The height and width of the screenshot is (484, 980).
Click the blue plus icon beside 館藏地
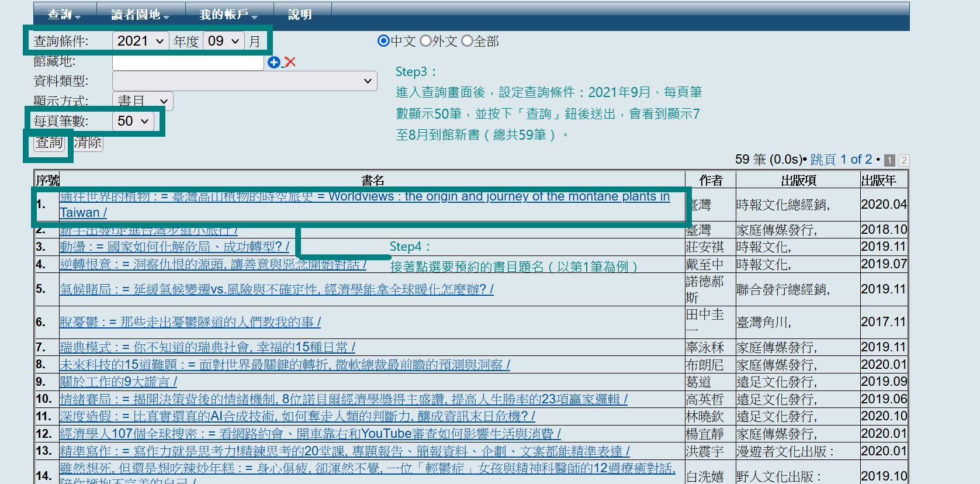coord(273,62)
